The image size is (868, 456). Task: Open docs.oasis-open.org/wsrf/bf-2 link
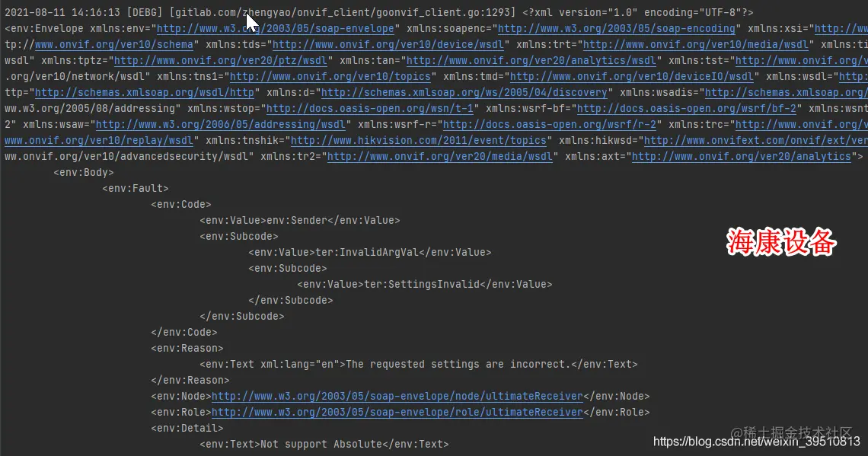tap(687, 109)
